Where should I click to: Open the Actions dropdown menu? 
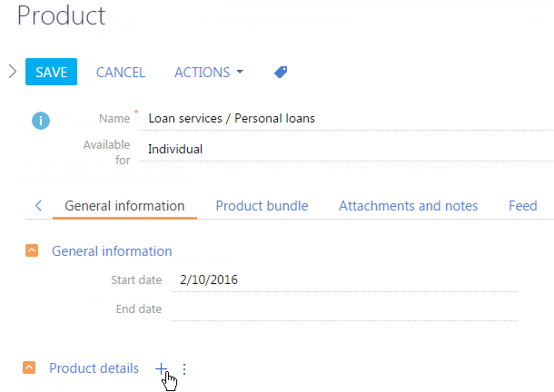tap(209, 72)
